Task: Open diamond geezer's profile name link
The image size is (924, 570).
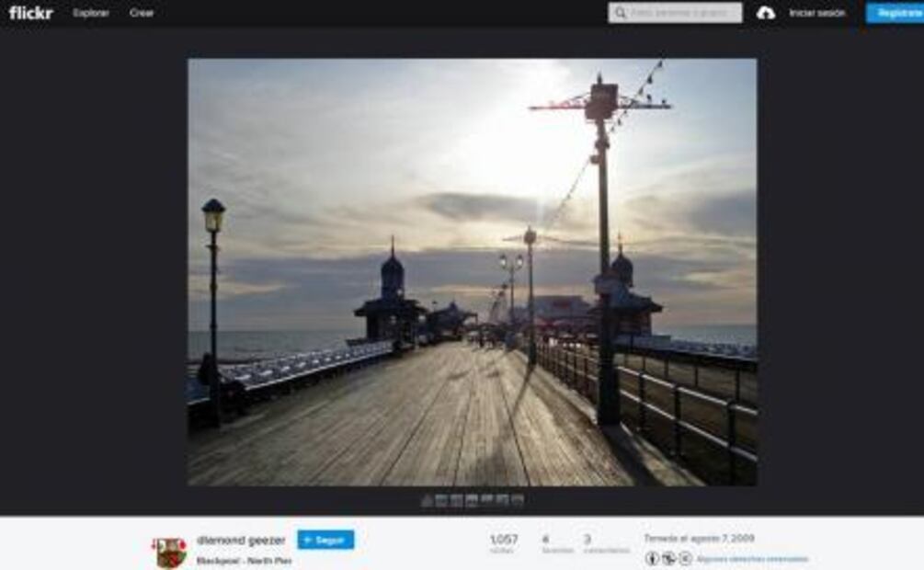Action: 241,541
